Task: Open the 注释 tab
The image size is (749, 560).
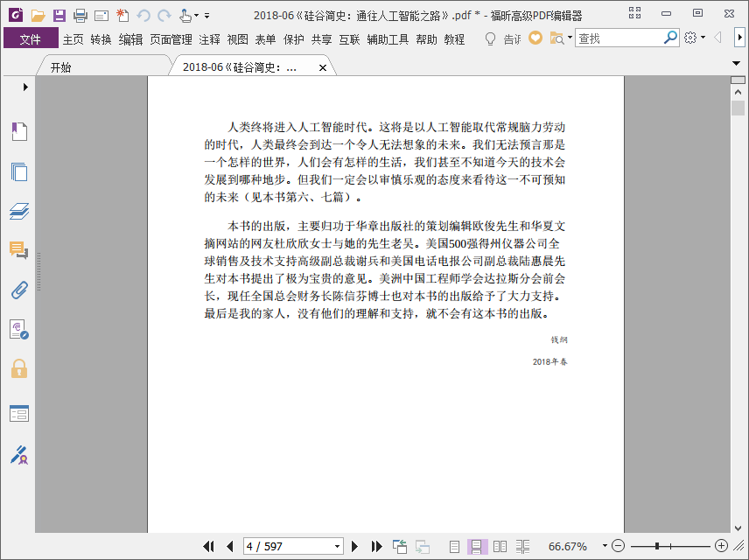Action: point(210,39)
